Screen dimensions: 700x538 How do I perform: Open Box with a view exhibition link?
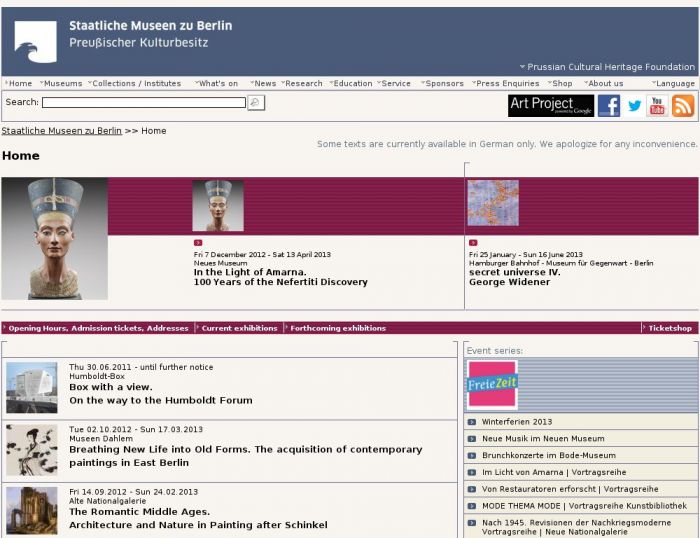161,394
